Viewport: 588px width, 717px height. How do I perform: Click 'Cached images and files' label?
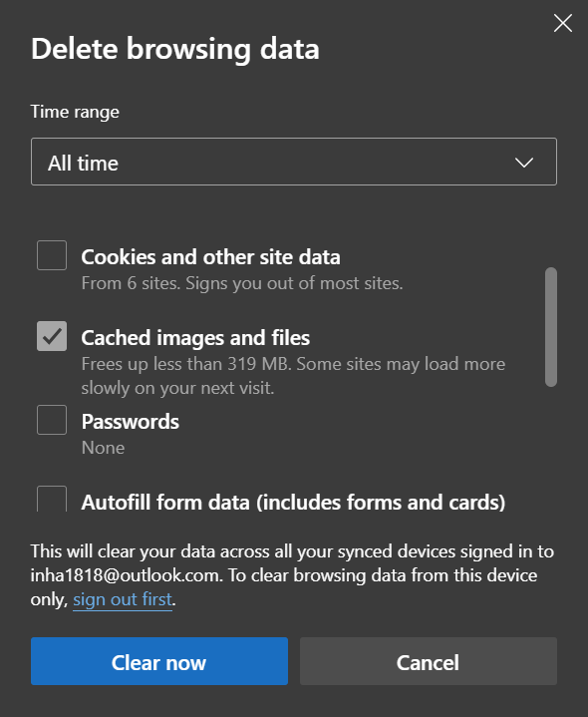[195, 338]
